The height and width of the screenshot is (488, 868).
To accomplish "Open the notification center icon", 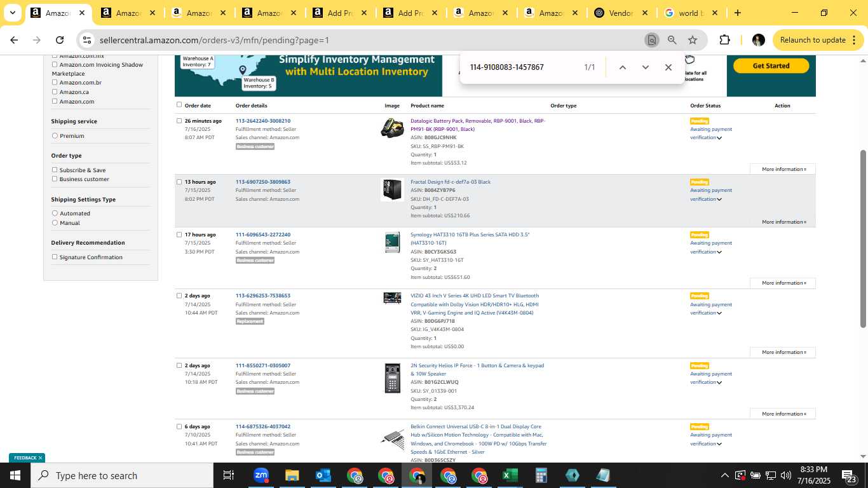I will (x=850, y=477).
